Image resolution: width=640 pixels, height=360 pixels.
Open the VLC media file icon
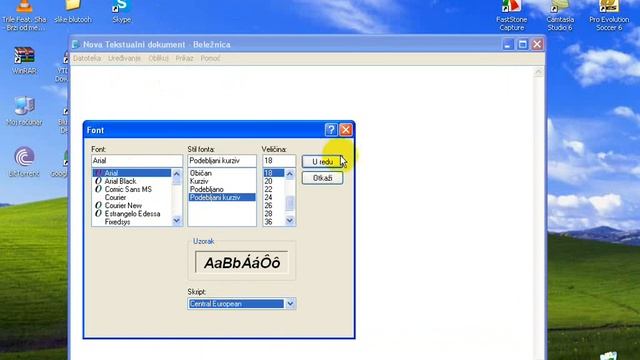24,15
